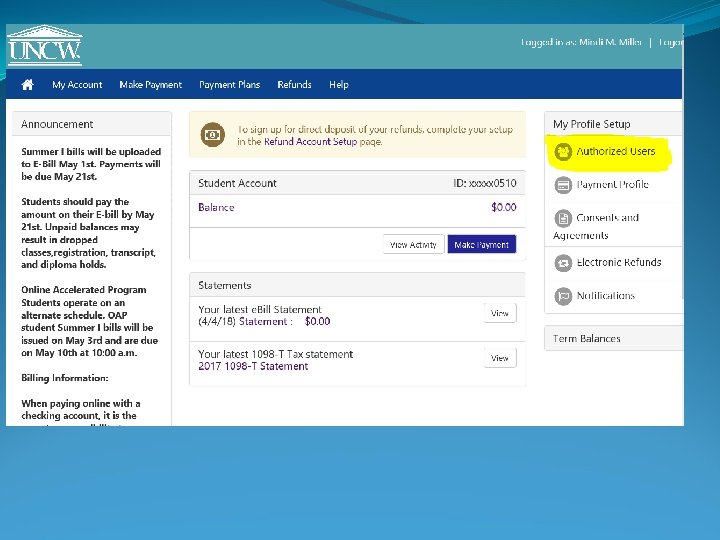Go to the home icon

click(28, 84)
